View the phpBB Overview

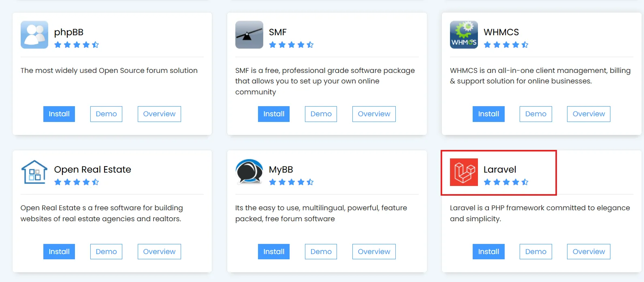pos(159,114)
